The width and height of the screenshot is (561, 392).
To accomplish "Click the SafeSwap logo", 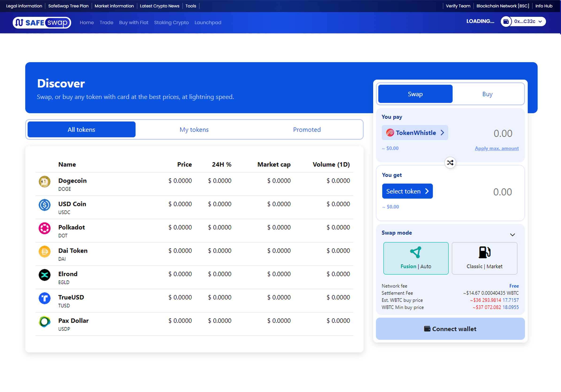I will pos(42,23).
